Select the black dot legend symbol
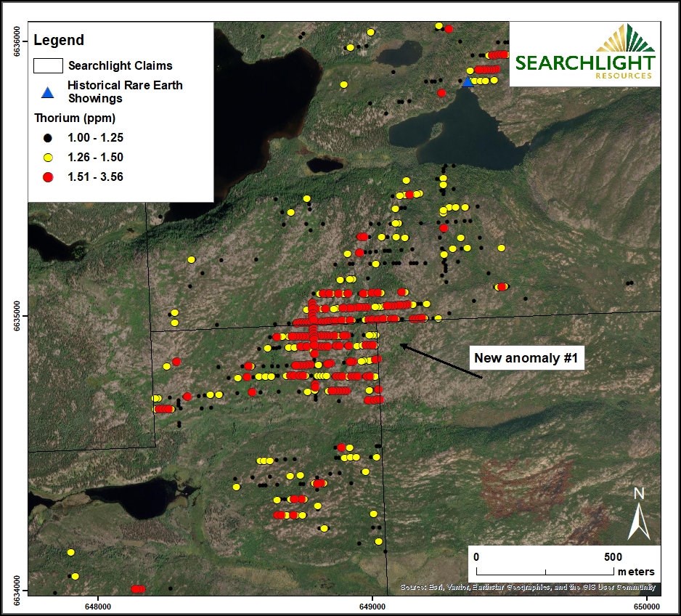Viewport: 681px width, 616px height. (48, 137)
